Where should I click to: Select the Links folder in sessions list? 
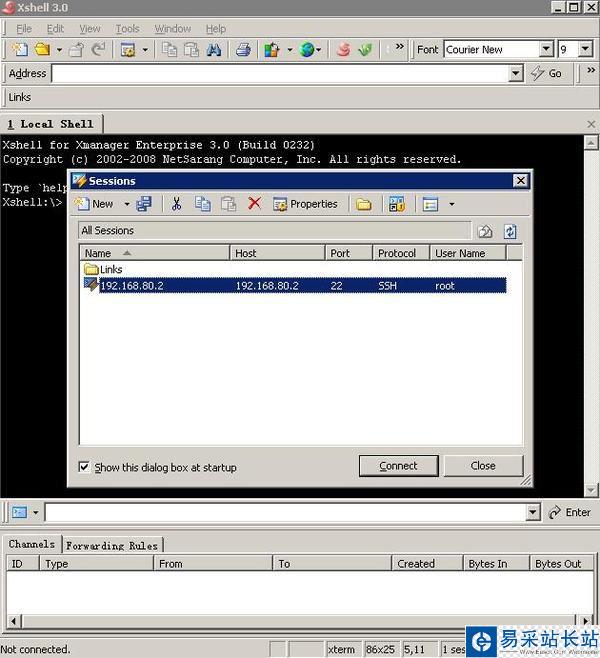(x=103, y=269)
